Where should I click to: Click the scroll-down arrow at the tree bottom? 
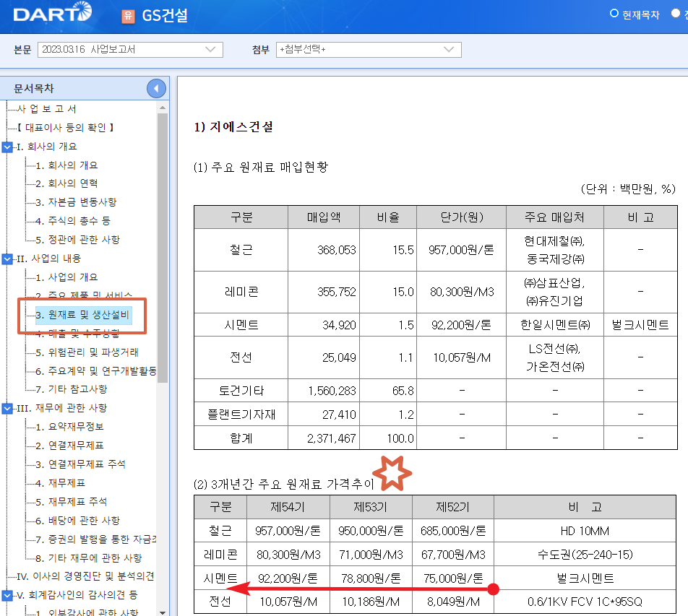(160, 610)
